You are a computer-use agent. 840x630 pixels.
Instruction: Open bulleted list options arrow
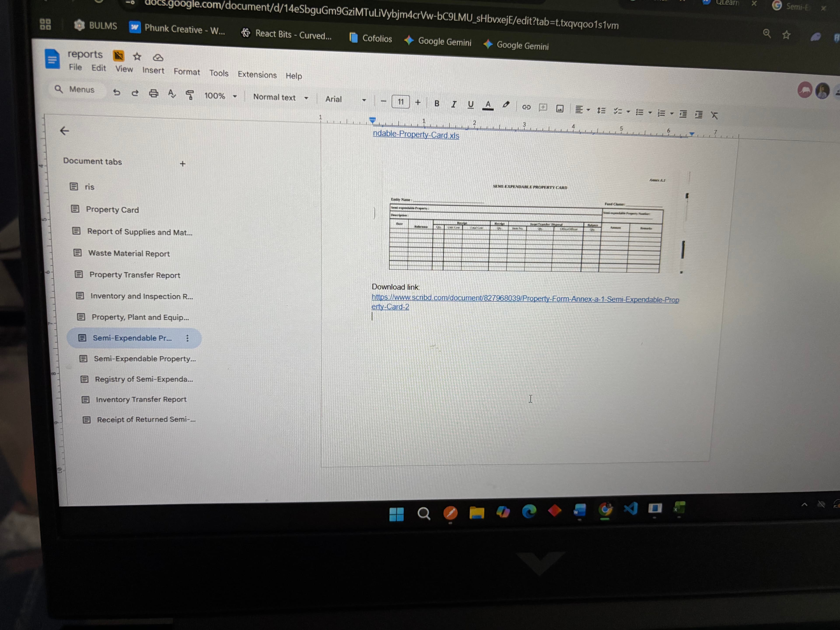(650, 113)
